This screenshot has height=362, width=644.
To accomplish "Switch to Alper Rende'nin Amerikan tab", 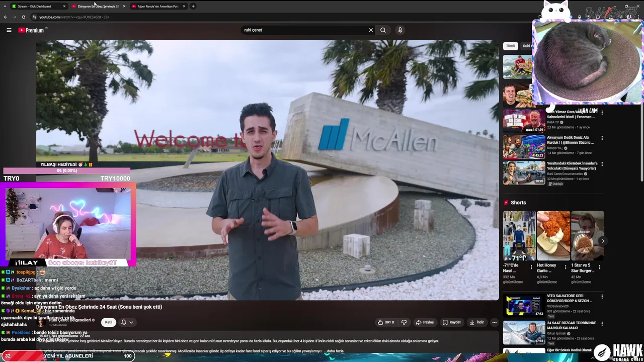I will (x=158, y=6).
